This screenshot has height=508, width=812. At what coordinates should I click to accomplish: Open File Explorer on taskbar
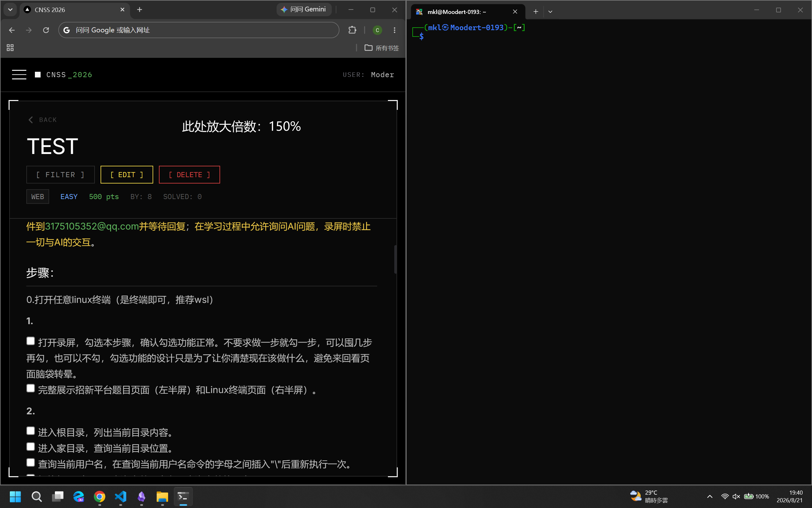[x=162, y=497]
